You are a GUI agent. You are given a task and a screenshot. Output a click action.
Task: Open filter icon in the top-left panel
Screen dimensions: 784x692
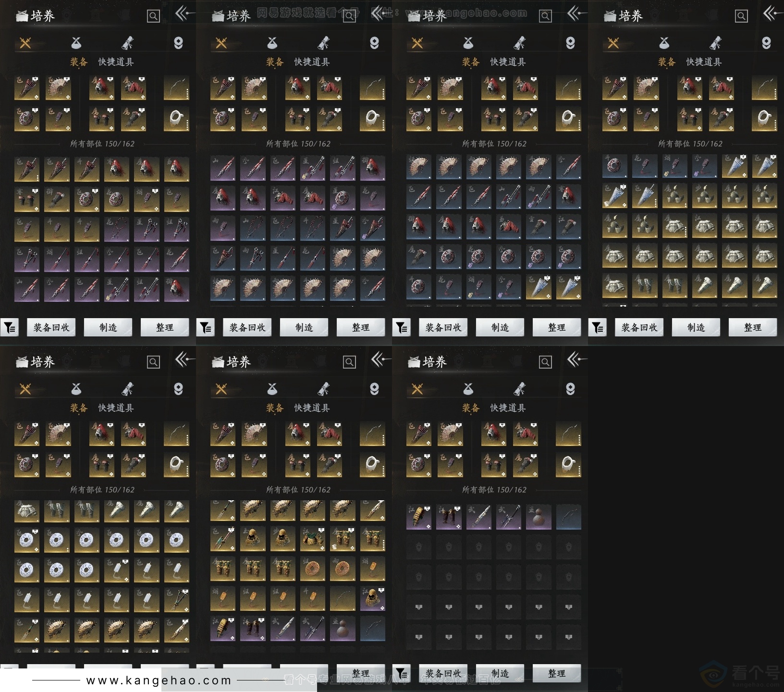[9, 328]
